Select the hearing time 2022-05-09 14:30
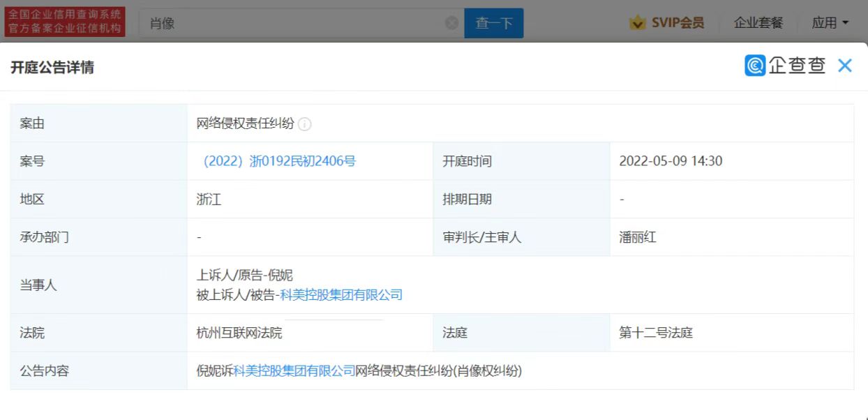Screen dimensions: 868x420 pos(671,161)
